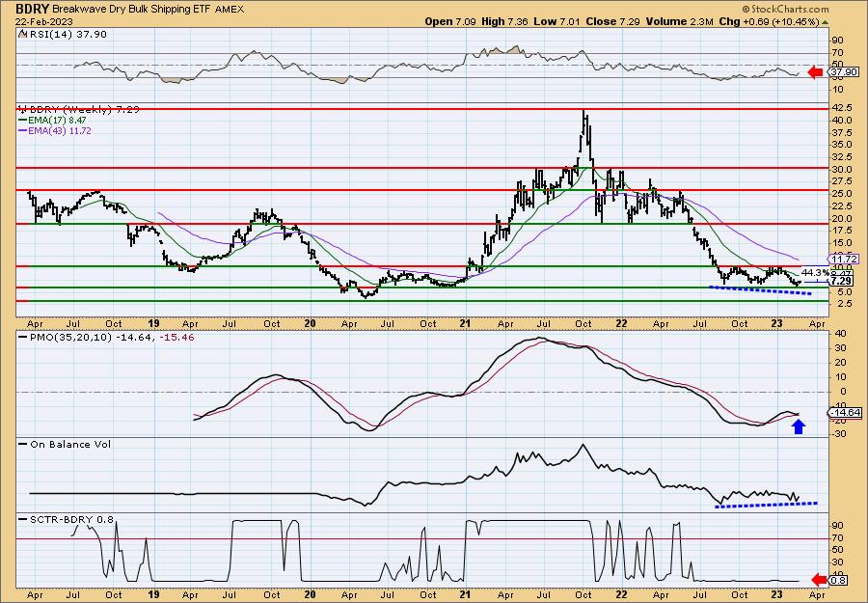This screenshot has width=868, height=603.
Task: Click the 37.90 RSI value tag
Action: pyautogui.click(x=842, y=72)
